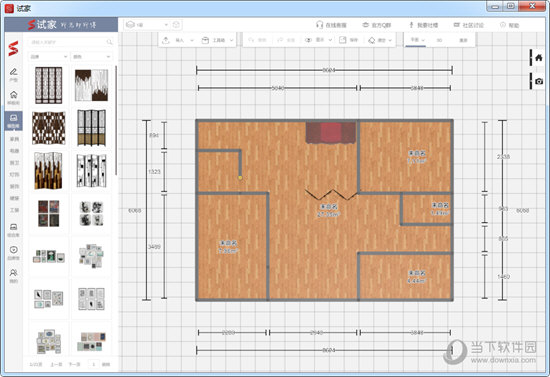Viewport: 550px width, 377px height.
Task: Open the help menu item
Action: [x=509, y=25]
